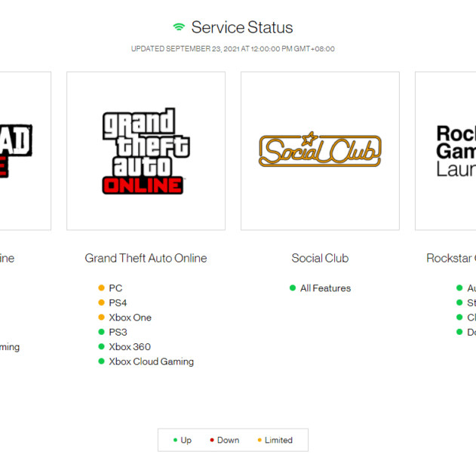Select the PS4 platform label
The width and height of the screenshot is (476, 476).
[118, 302]
